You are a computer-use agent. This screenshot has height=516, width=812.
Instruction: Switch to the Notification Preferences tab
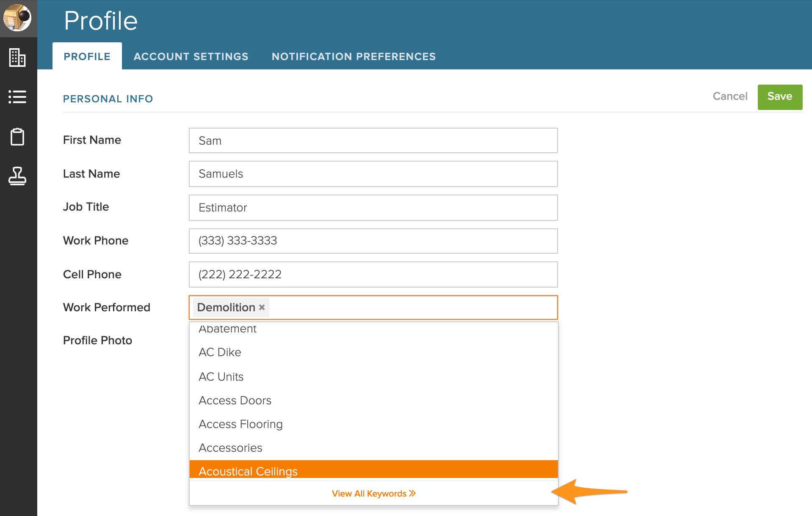point(354,56)
